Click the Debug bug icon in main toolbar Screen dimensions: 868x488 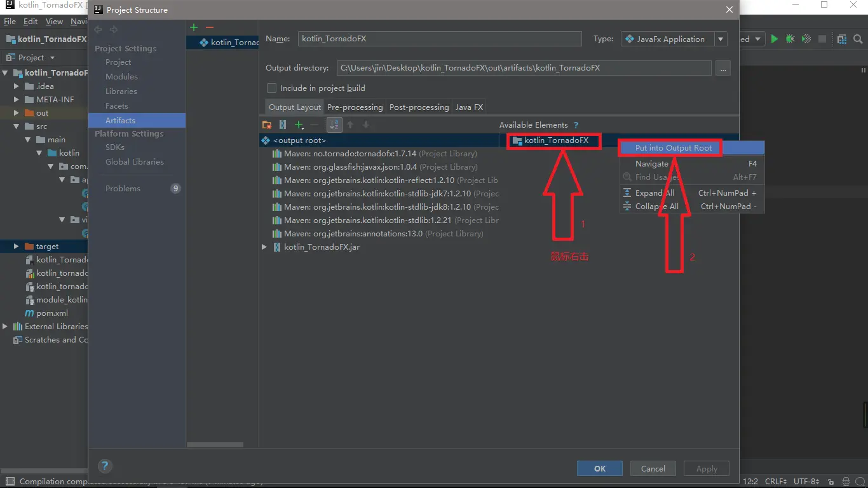pos(790,39)
